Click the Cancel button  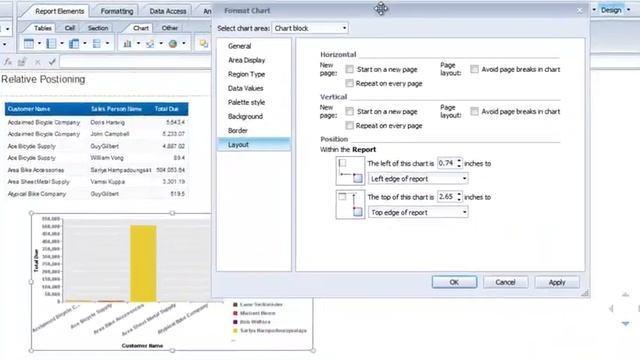click(505, 282)
